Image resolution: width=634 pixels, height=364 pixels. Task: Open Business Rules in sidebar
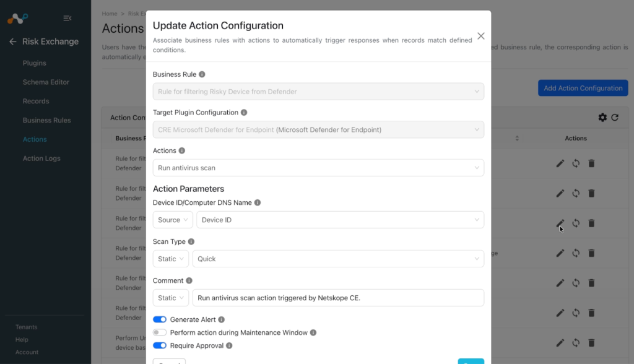(x=46, y=120)
